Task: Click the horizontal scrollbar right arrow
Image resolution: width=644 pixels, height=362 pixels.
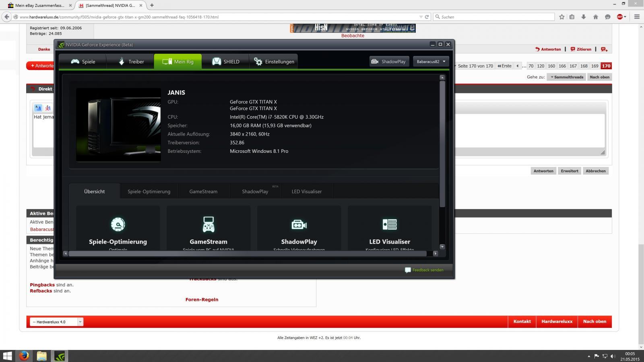Action: click(x=435, y=253)
